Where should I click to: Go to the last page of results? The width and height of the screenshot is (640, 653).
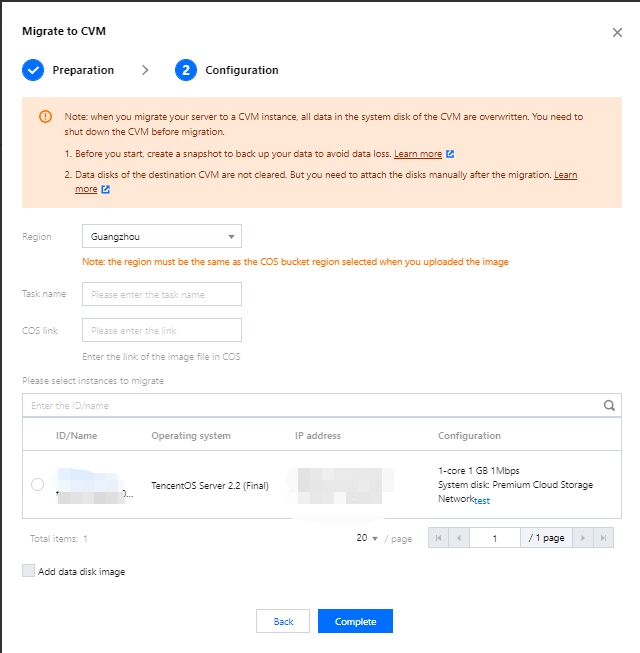click(x=602, y=538)
